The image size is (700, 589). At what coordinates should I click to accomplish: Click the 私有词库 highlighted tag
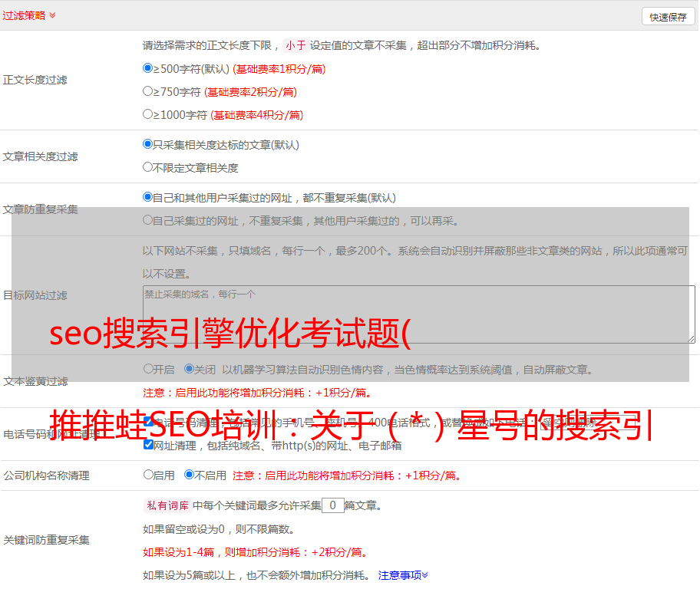pos(168,505)
